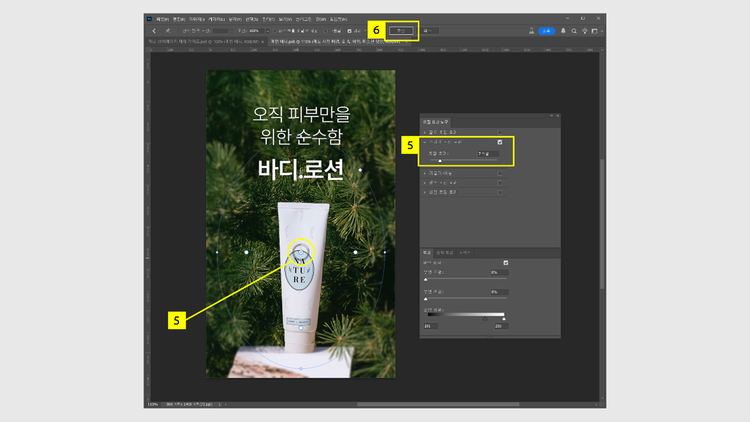Edit the Bokeh Color 0% field
The image size is (750, 422).
(x=499, y=292)
